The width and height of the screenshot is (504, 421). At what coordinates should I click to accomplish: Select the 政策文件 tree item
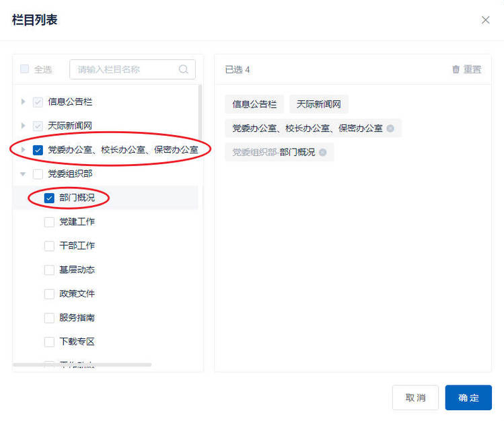point(77,294)
